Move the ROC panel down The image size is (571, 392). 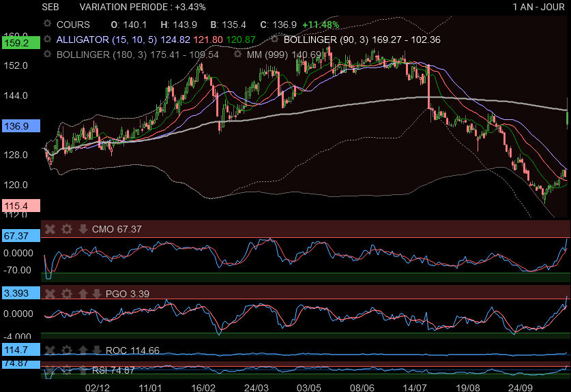(96, 350)
